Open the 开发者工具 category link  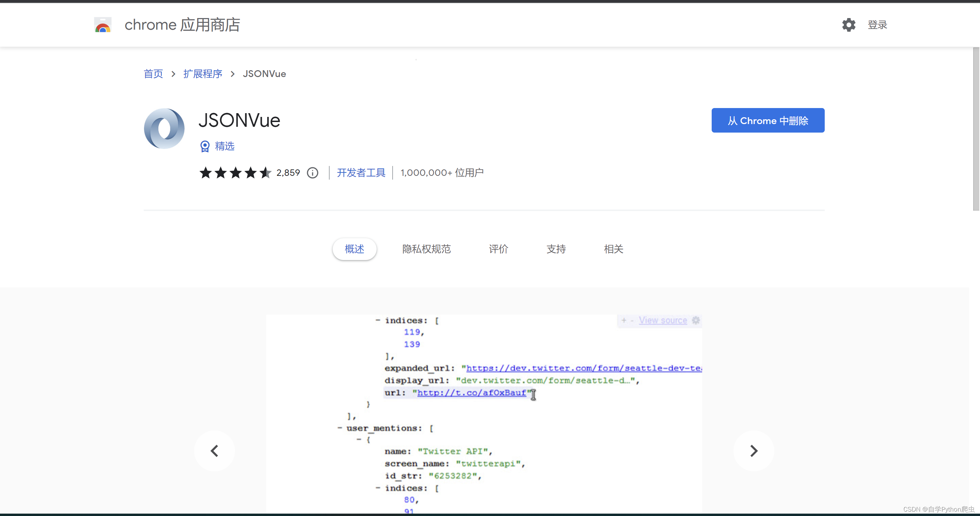361,173
